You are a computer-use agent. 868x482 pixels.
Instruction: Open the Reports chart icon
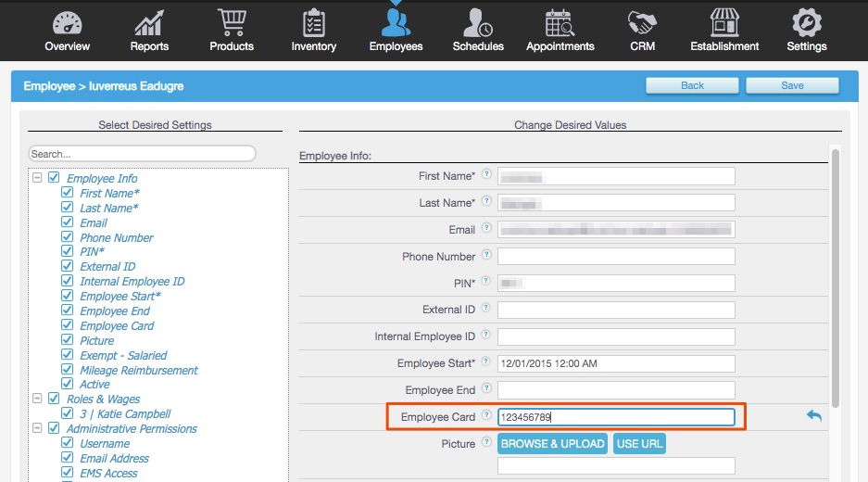click(149, 24)
